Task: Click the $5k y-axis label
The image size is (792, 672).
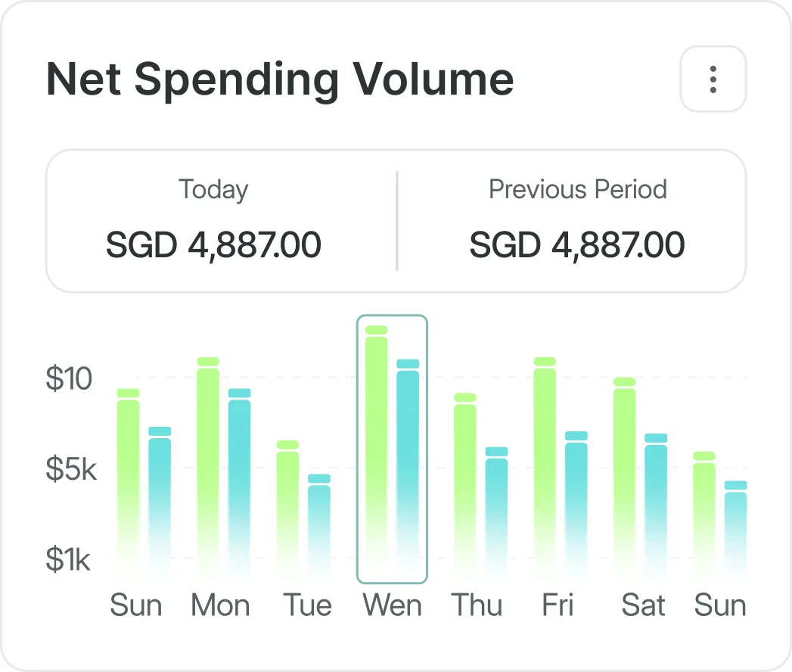Action: point(72,470)
